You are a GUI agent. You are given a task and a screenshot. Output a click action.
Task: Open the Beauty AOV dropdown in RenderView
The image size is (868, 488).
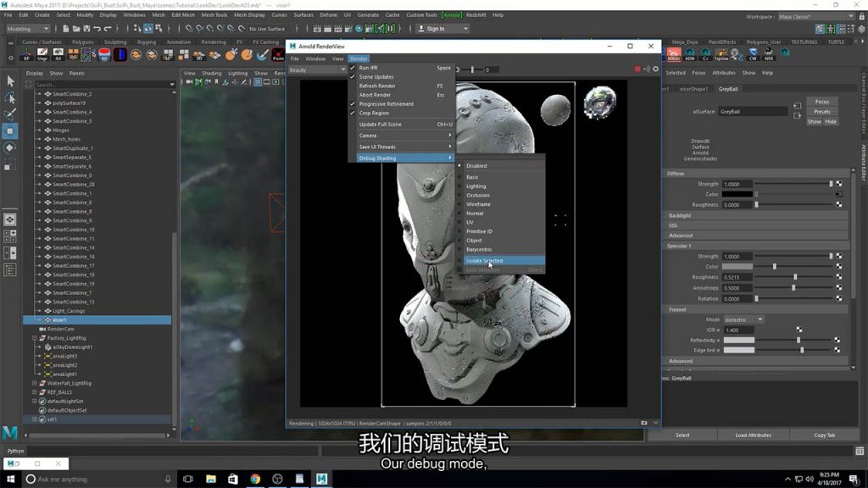coord(317,69)
